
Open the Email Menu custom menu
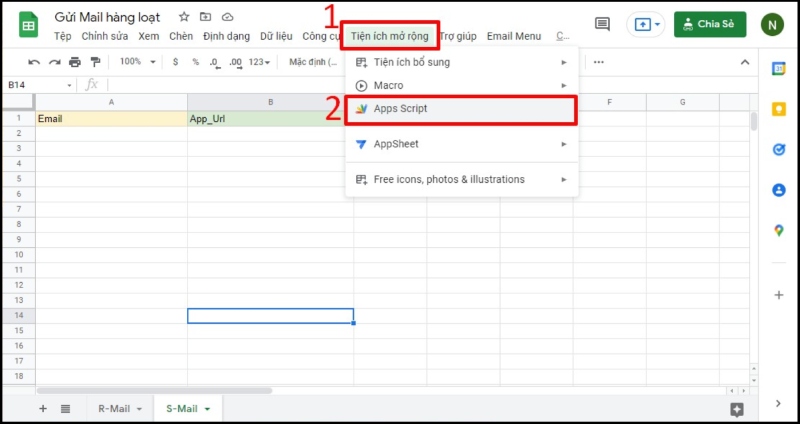pyautogui.click(x=514, y=36)
